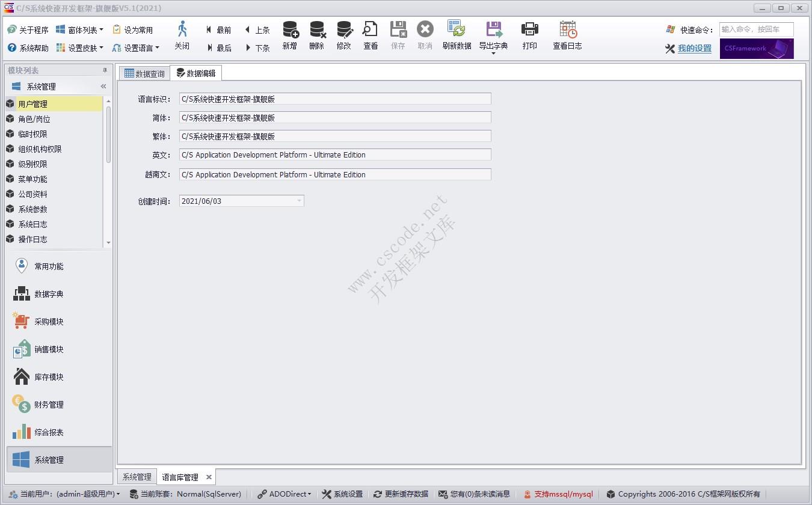The height and width of the screenshot is (505, 812).
Task: Click the 查看 (View) magnifier icon
Action: coord(371,30)
